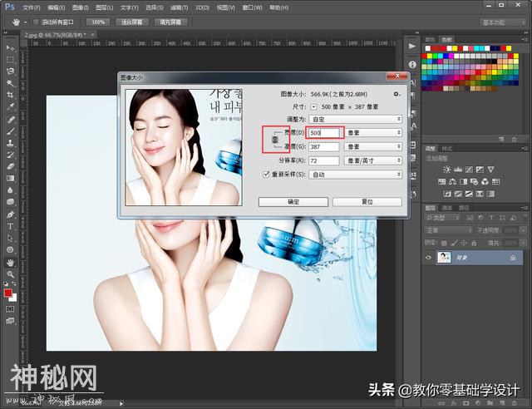
Task: Select the Eraser tool
Action: click(x=10, y=166)
